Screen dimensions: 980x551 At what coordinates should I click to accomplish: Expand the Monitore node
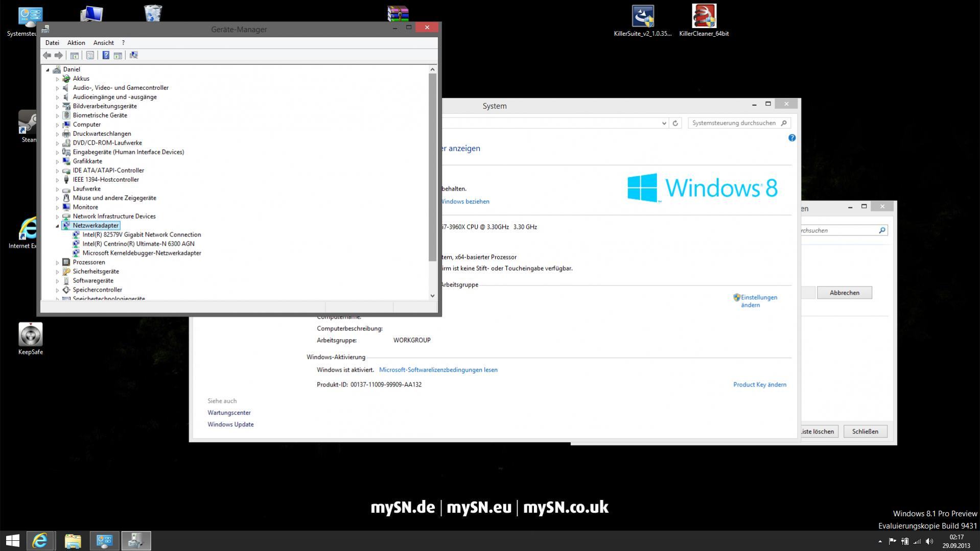point(58,208)
